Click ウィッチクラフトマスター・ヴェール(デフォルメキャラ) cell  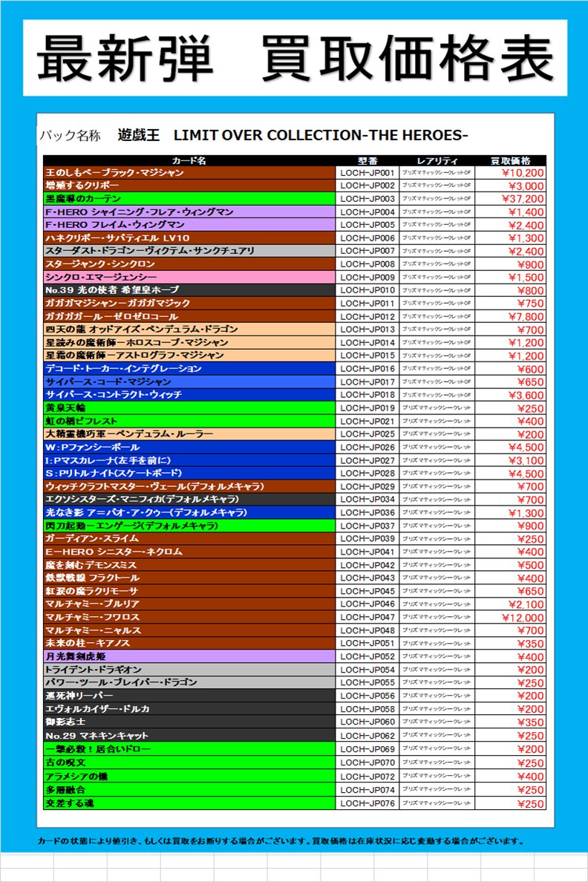tap(189, 486)
